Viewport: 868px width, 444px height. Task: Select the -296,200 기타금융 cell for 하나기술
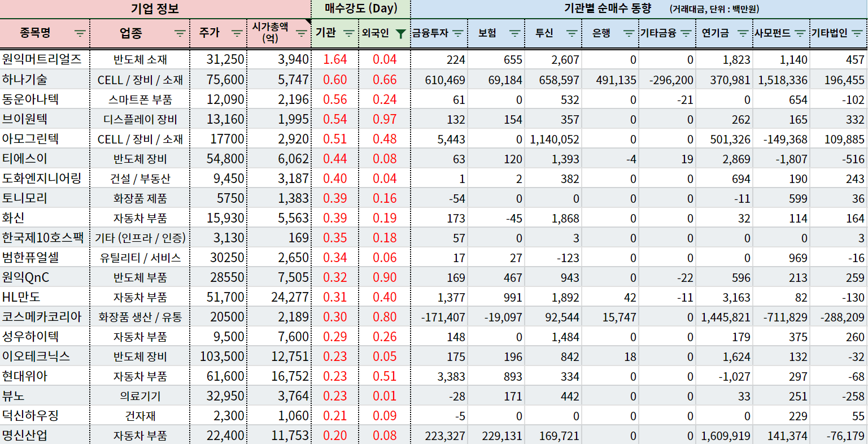(668, 80)
